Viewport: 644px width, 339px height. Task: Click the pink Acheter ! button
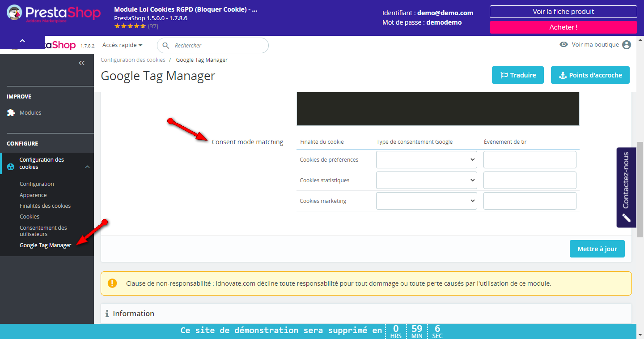coord(563,27)
